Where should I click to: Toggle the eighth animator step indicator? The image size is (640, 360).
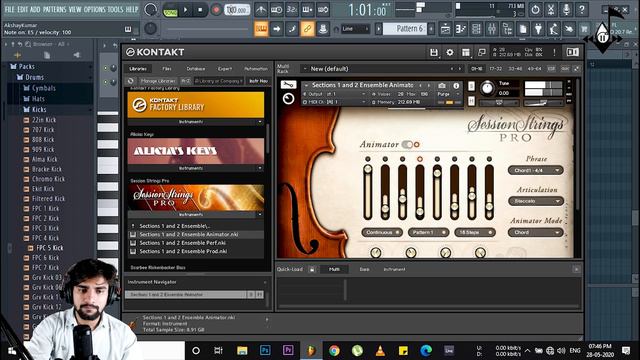pos(489,159)
